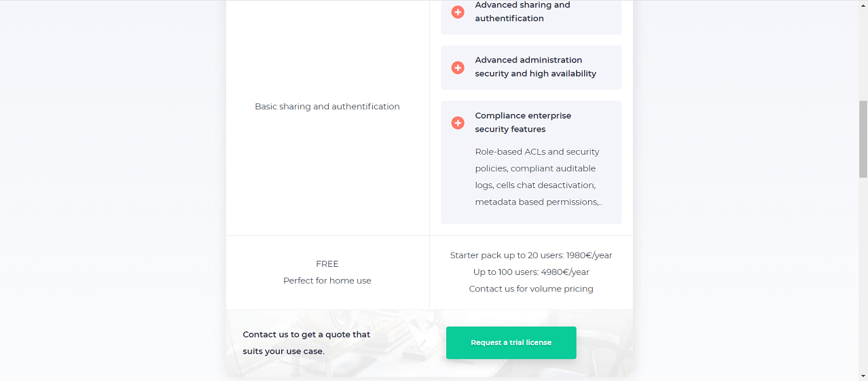
Task: Click the Up to 100 users pricing line
Action: pyautogui.click(x=531, y=272)
